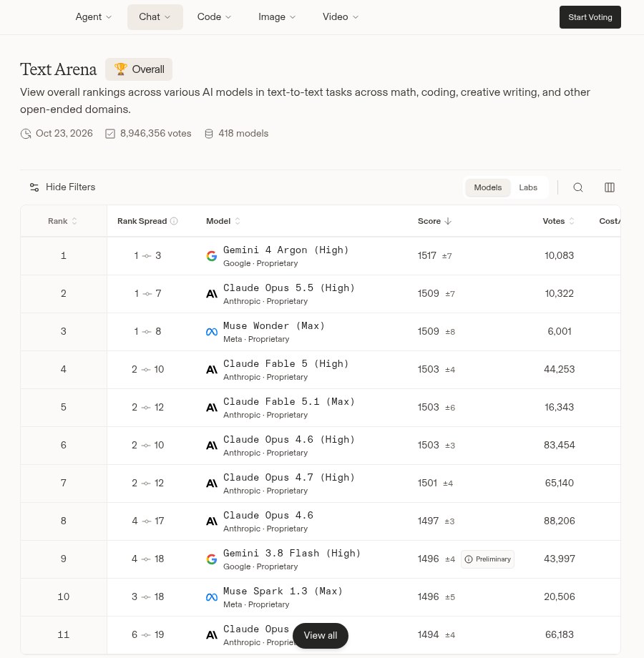Expand the Video dropdown menu
644x658 pixels.
tap(341, 16)
